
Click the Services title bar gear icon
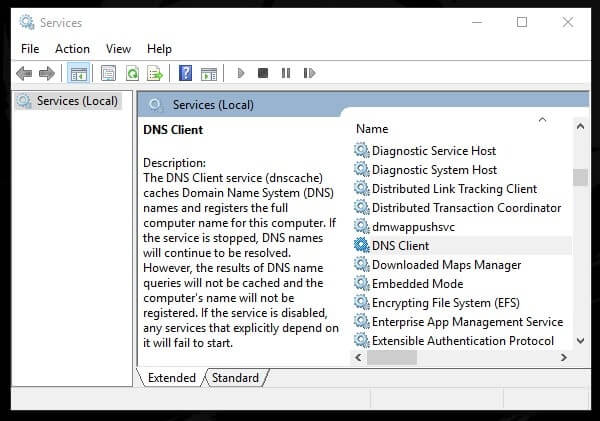pos(27,22)
